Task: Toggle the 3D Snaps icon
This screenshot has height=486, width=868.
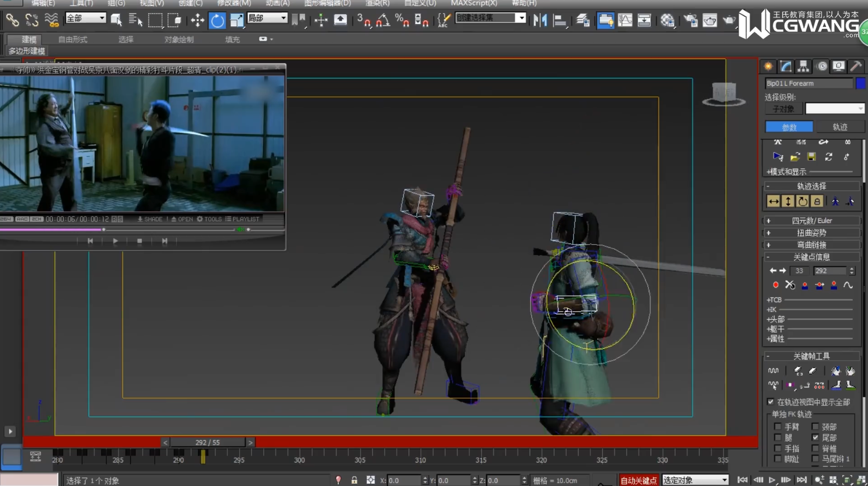Action: (363, 20)
